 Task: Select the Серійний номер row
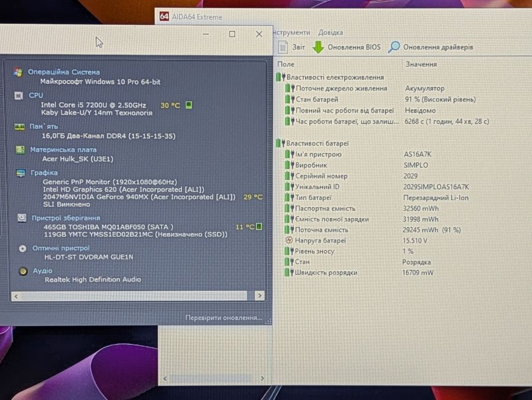tap(351, 175)
